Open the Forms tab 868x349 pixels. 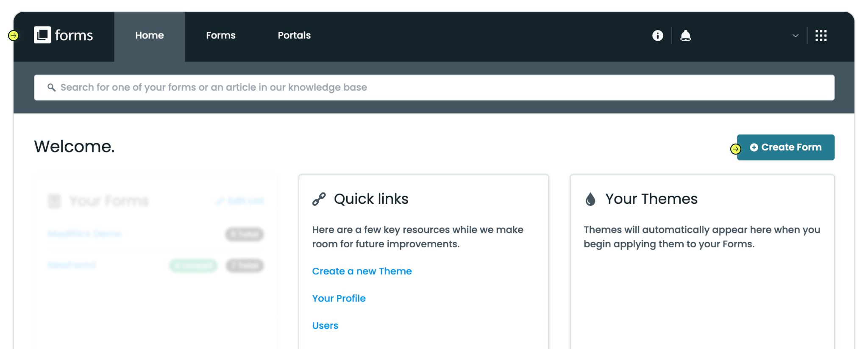click(221, 36)
